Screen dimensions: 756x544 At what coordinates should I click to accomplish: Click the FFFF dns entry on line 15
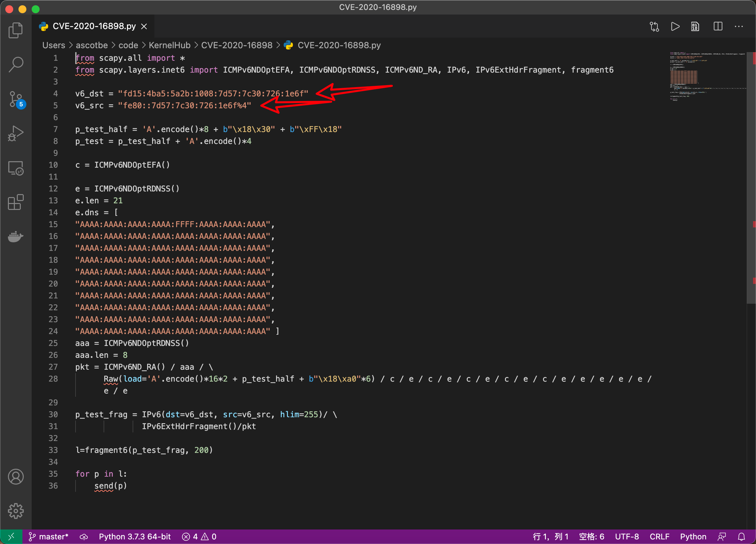click(173, 224)
